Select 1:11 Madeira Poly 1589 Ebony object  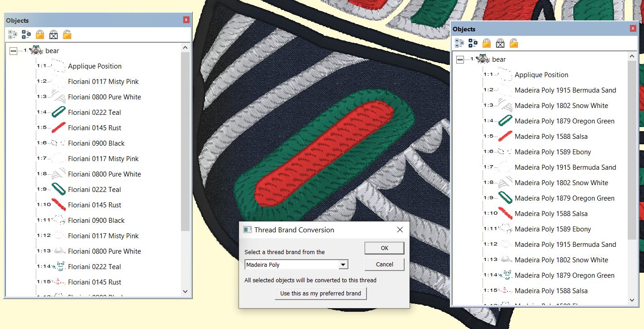(552, 229)
